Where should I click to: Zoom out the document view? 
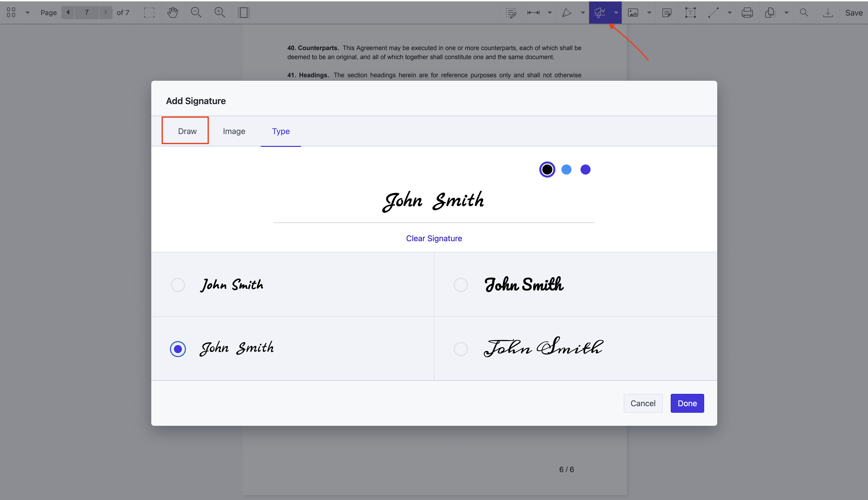tap(196, 12)
